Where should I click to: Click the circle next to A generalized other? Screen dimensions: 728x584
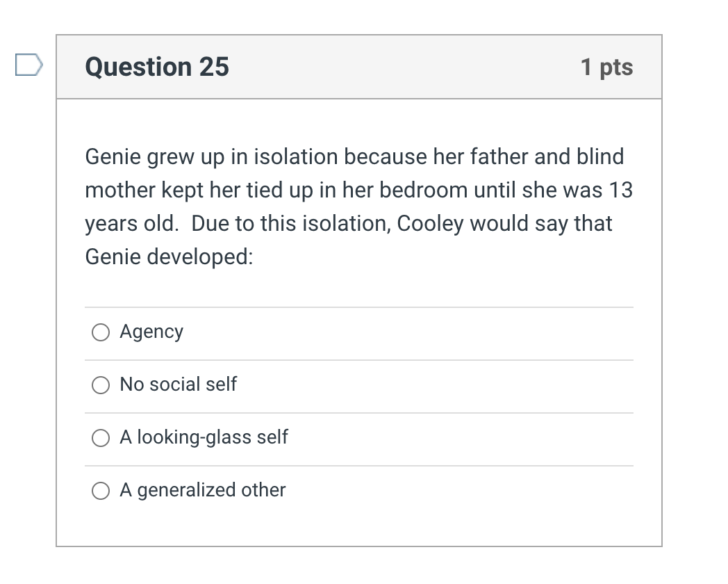click(x=100, y=491)
